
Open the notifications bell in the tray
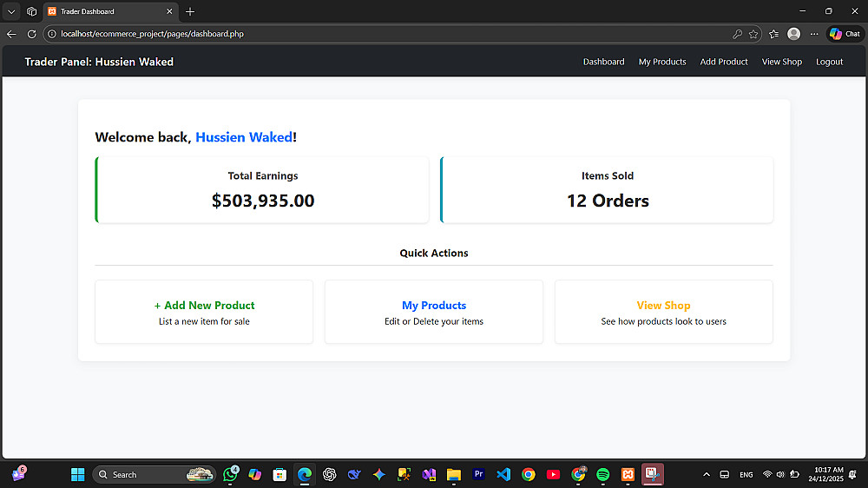(x=853, y=475)
